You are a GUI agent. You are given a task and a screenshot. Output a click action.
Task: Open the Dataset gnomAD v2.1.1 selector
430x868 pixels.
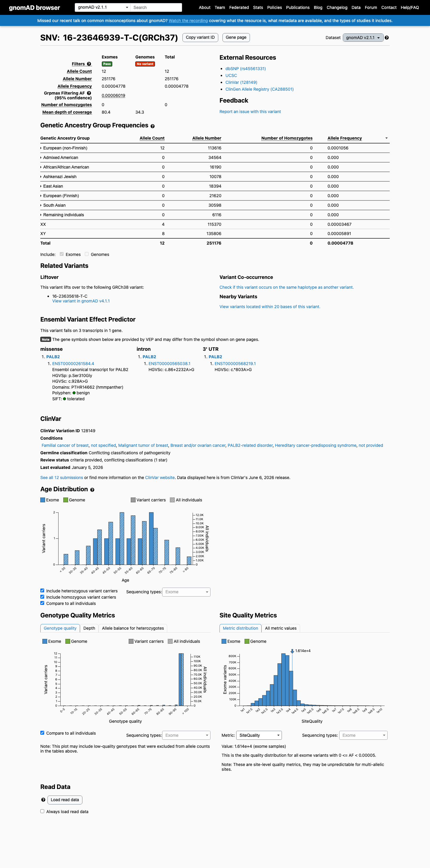tap(363, 38)
